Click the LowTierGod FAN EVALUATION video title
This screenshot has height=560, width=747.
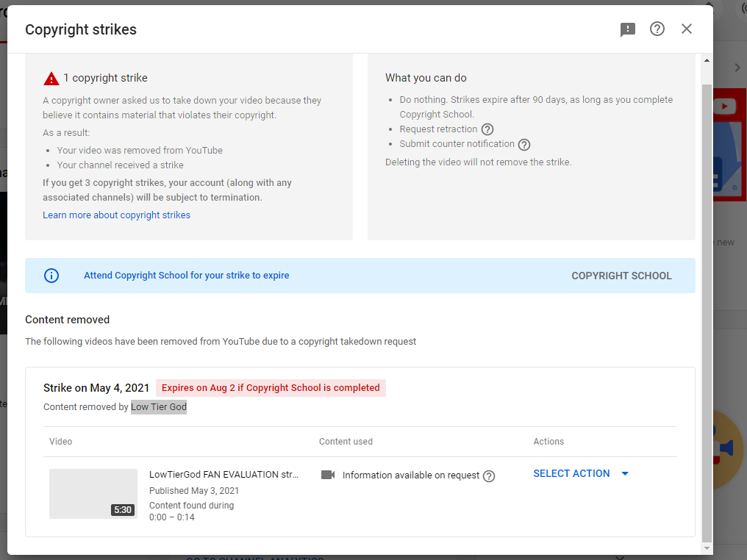click(224, 475)
